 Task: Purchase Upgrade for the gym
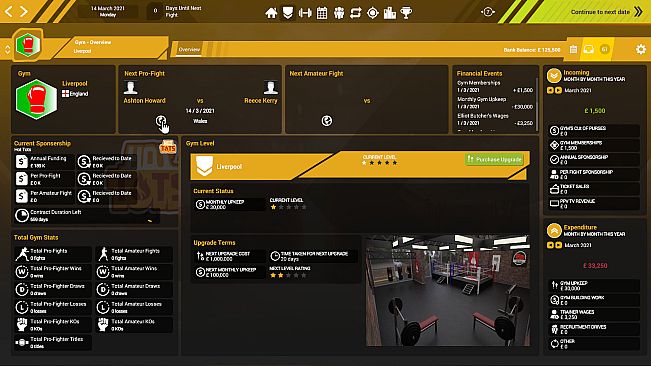(x=494, y=159)
